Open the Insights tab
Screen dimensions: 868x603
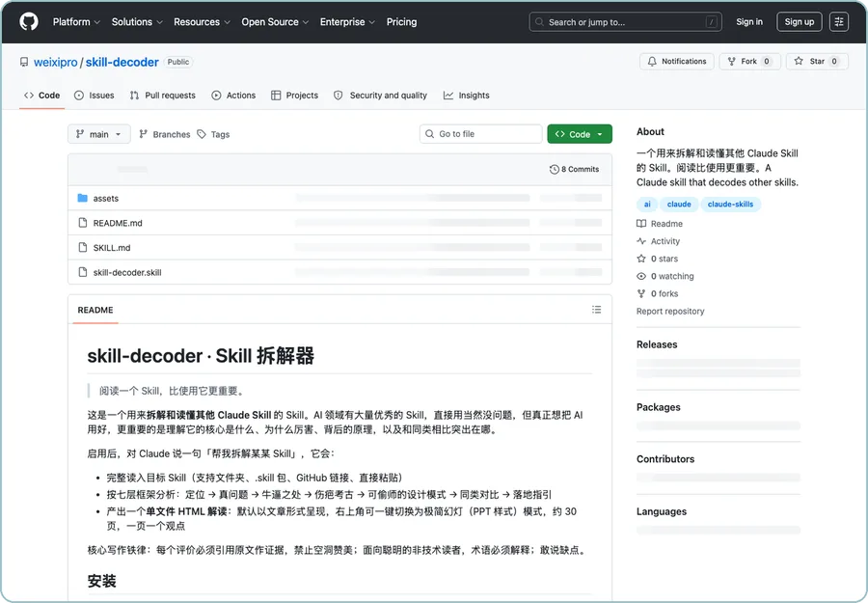coord(467,96)
